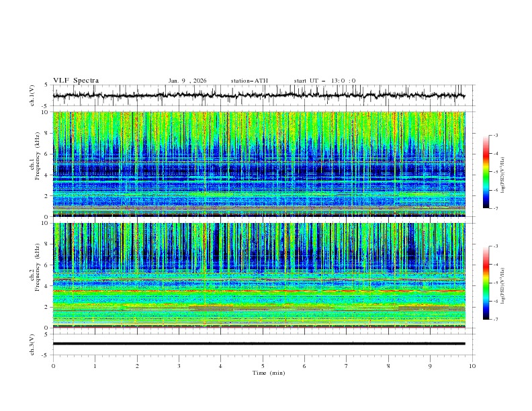
Task: Click the ch.2 spectrogram "6" kHz tick label
Action: point(46,265)
